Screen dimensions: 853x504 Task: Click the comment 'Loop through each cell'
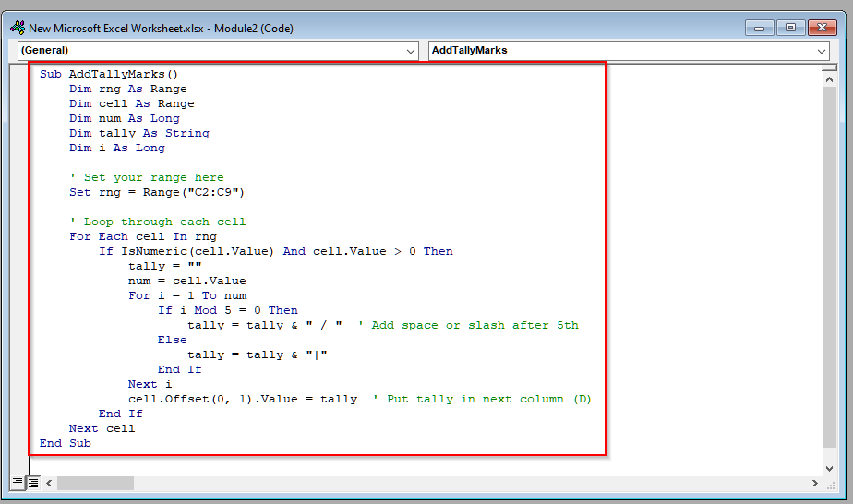(158, 222)
